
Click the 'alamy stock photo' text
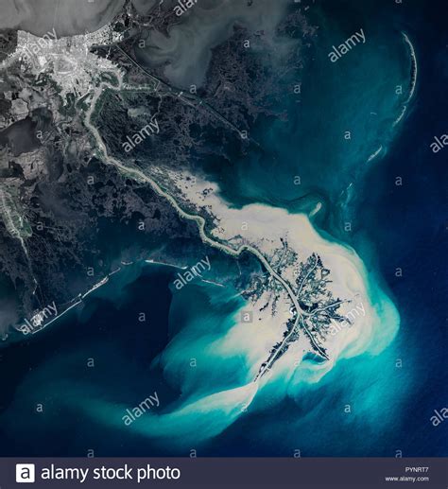(111, 473)
